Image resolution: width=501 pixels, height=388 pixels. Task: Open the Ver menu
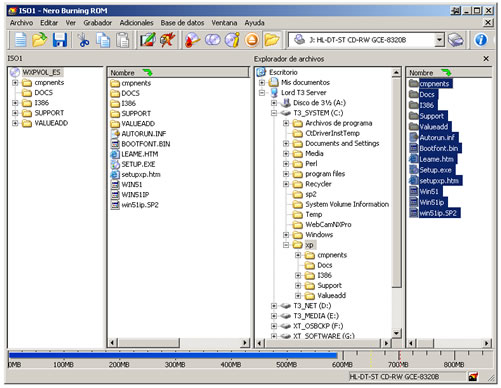(70, 23)
